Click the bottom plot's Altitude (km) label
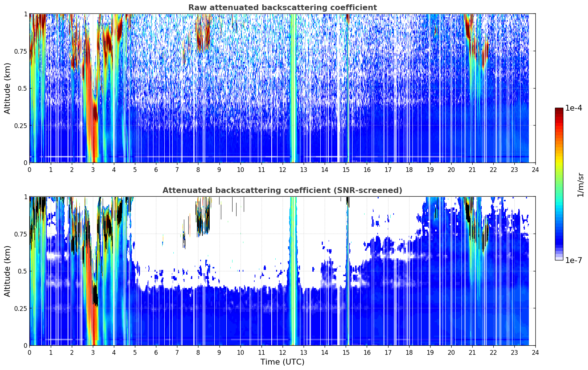 (7, 271)
